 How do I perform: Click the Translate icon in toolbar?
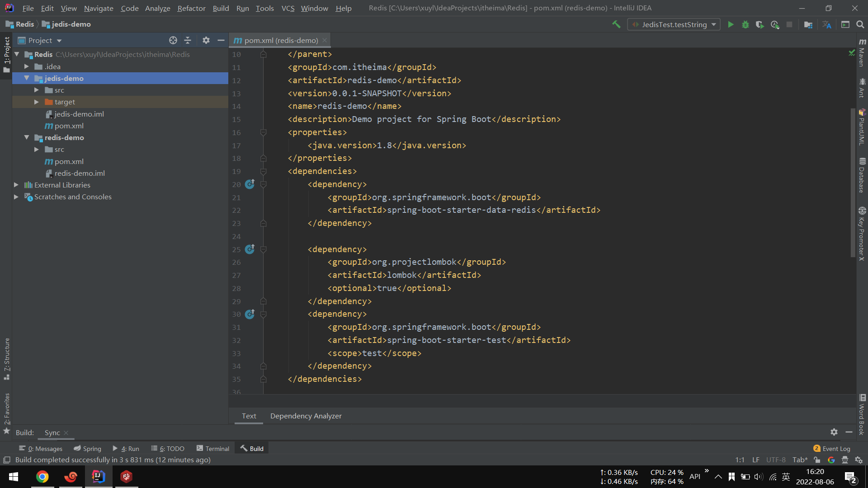point(827,24)
